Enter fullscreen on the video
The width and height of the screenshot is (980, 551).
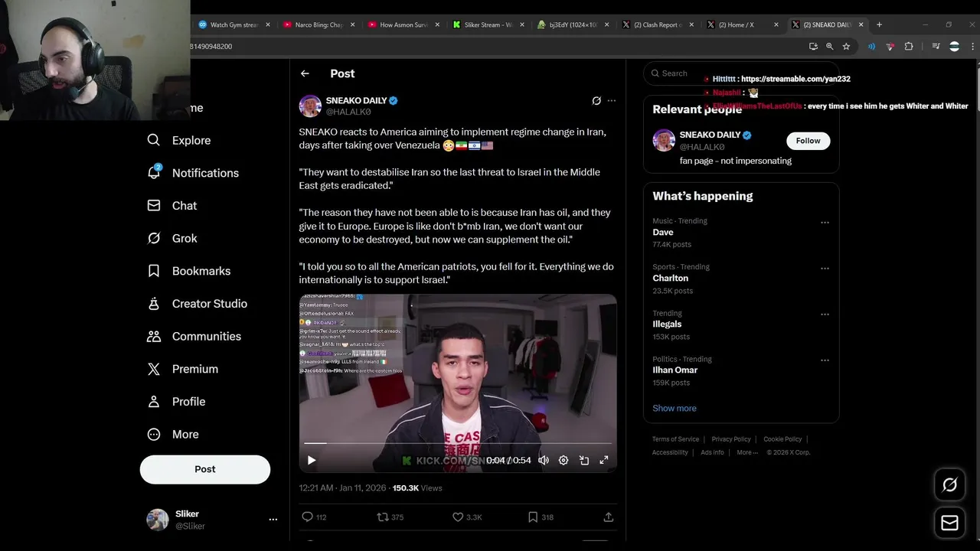click(x=604, y=460)
